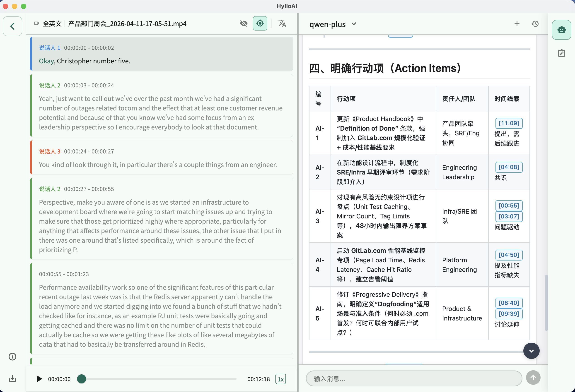Toggle the follow-playback target icon
575x392 pixels.
pos(260,24)
